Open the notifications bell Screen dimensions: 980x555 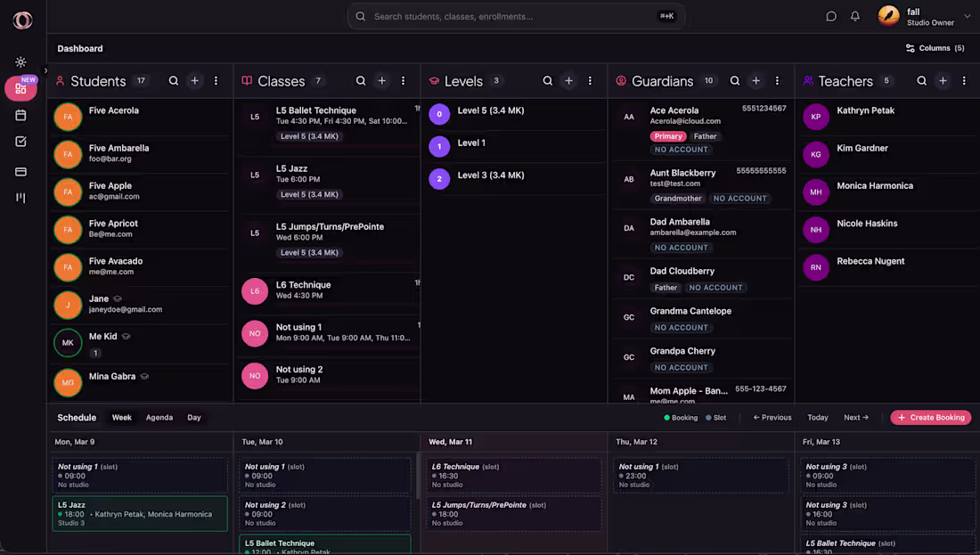(x=855, y=16)
